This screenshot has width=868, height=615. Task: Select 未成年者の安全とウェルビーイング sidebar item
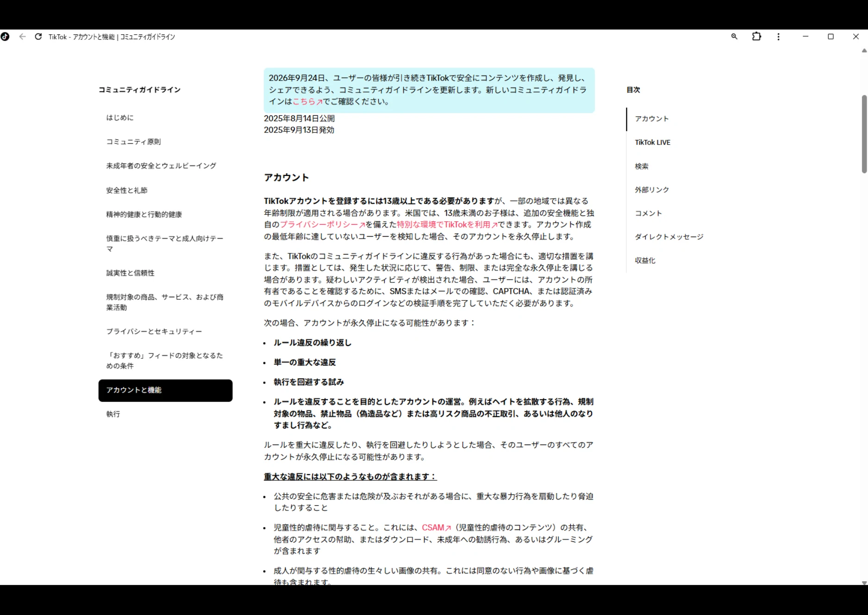[161, 166]
